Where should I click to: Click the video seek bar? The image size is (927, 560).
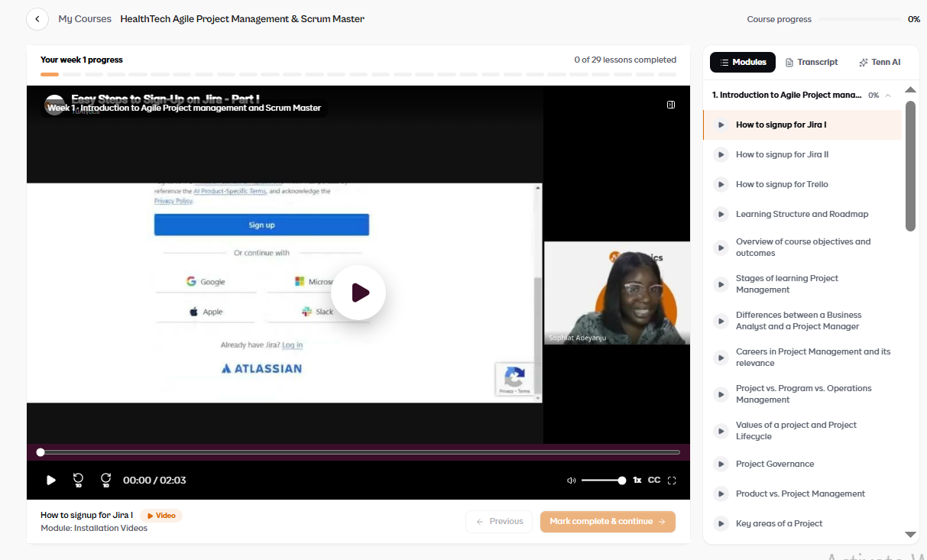(x=358, y=452)
